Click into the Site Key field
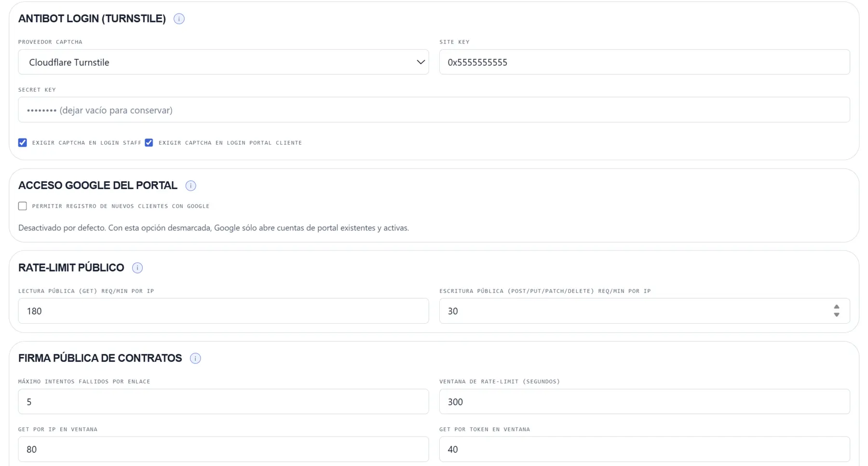The width and height of the screenshot is (868, 466). point(644,62)
